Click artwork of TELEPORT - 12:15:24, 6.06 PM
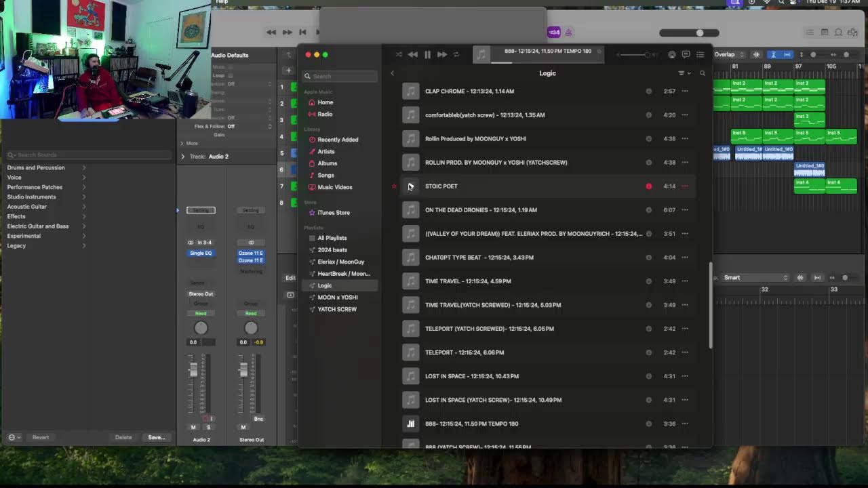The height and width of the screenshot is (488, 868). pyautogui.click(x=411, y=352)
